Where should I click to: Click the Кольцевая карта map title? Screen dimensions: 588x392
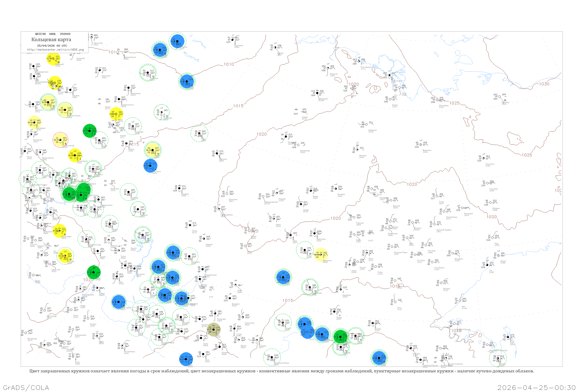[51, 40]
